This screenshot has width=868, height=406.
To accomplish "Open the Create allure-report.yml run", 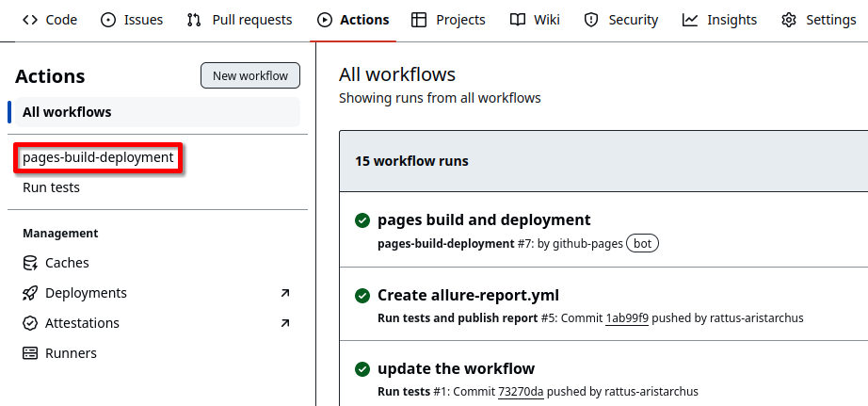I will pos(468,295).
